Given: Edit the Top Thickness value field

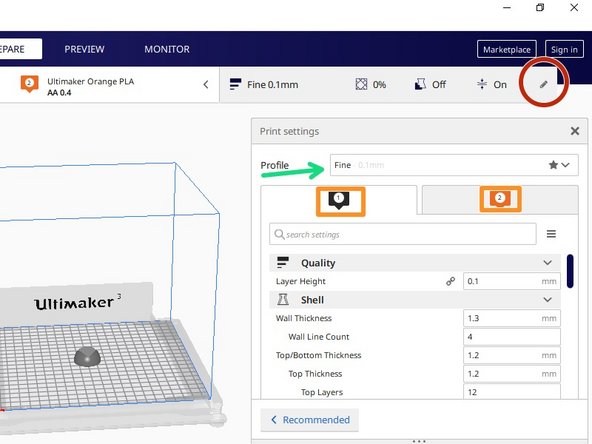Looking at the screenshot, I should pos(512,374).
